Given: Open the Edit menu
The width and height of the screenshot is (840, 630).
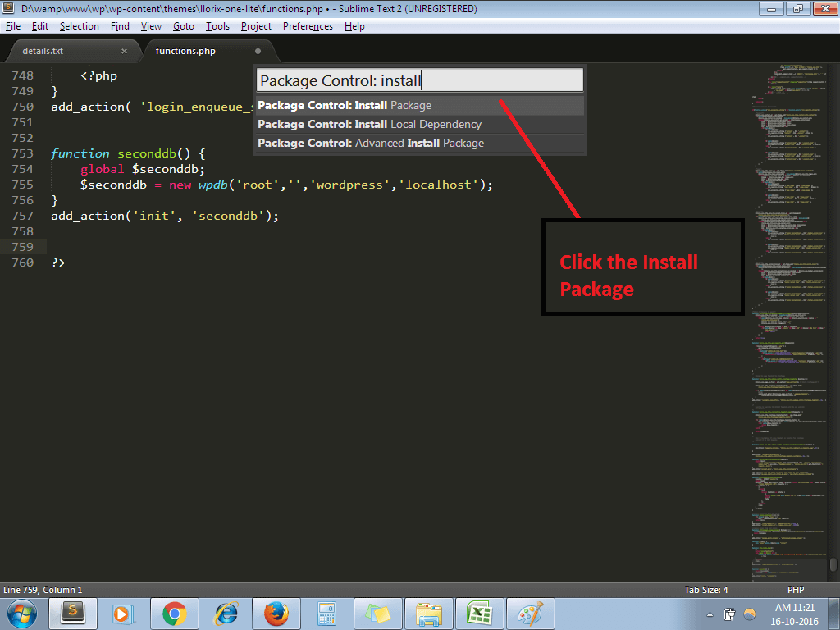Looking at the screenshot, I should [39, 26].
